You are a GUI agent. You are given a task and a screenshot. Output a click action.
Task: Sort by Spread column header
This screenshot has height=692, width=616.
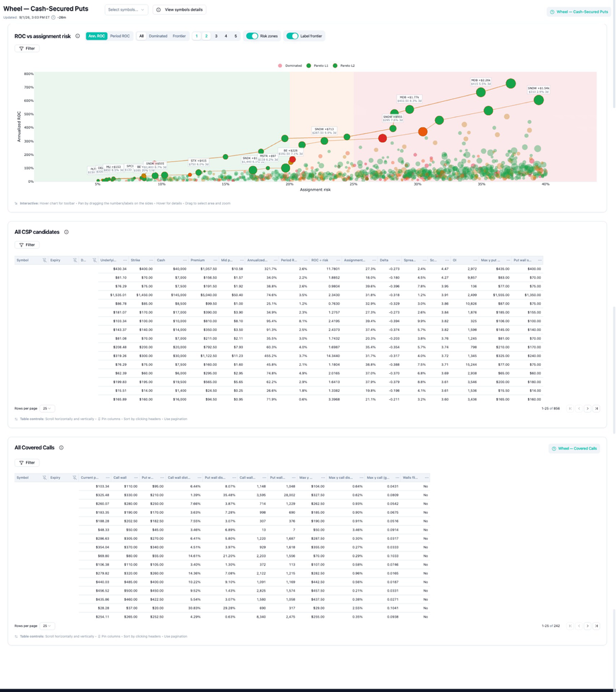point(409,261)
